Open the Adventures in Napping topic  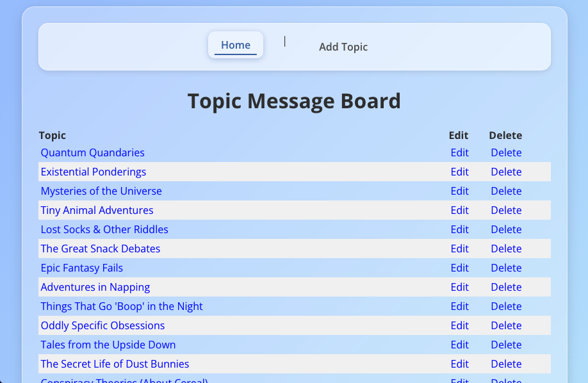click(x=95, y=287)
